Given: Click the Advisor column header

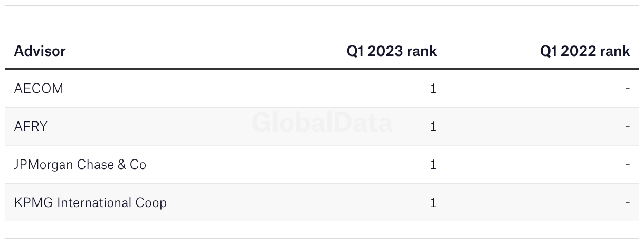Looking at the screenshot, I should [40, 51].
